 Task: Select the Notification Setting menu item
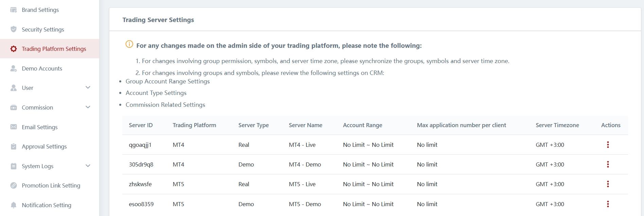click(47, 205)
